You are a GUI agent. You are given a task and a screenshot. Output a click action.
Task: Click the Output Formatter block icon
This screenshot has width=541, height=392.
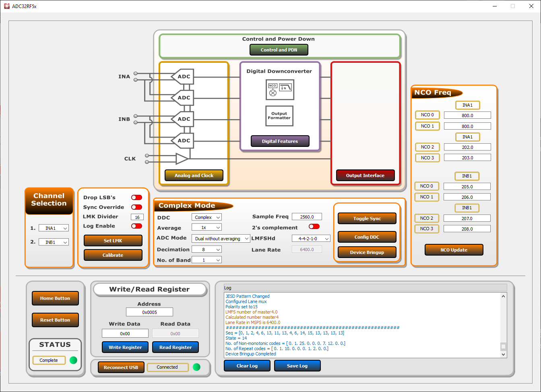point(279,116)
